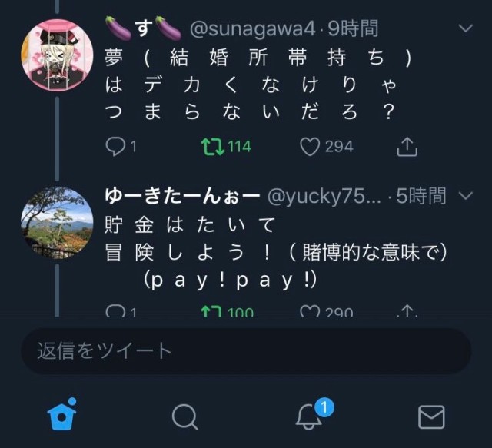The width and height of the screenshot is (492, 448).
Task: Open the @sunagawa4 username link
Action: point(252,29)
